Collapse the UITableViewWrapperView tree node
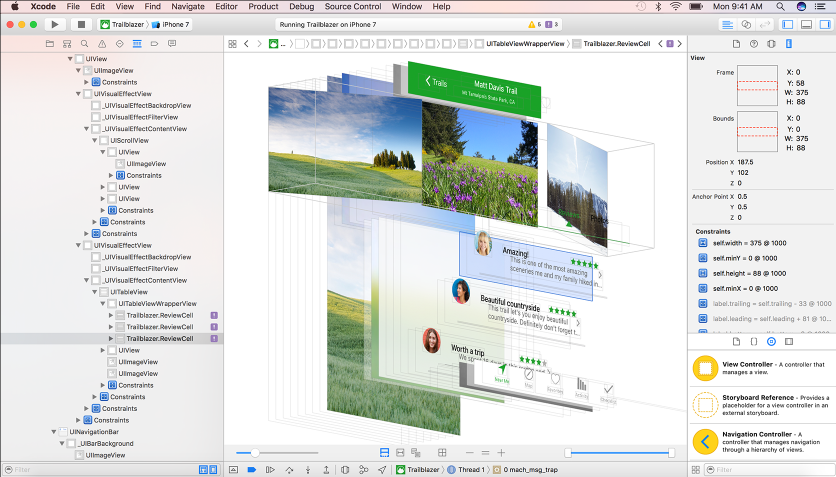836x477 pixels. (x=113, y=303)
